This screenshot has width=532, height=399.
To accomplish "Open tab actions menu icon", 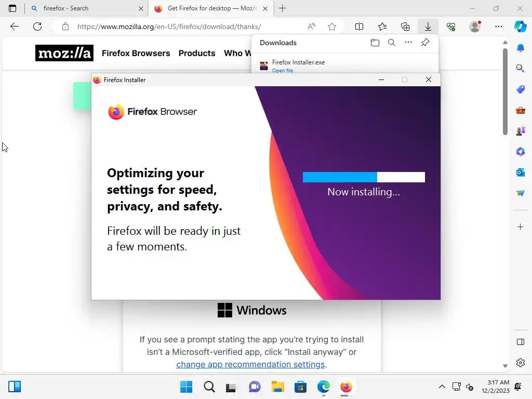I will point(12,8).
